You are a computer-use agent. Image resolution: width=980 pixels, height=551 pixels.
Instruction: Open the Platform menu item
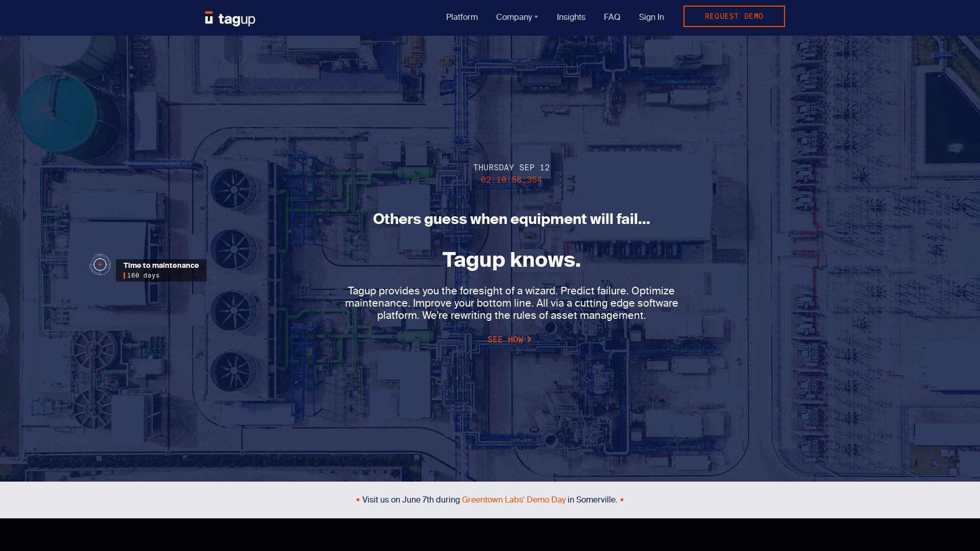(461, 17)
